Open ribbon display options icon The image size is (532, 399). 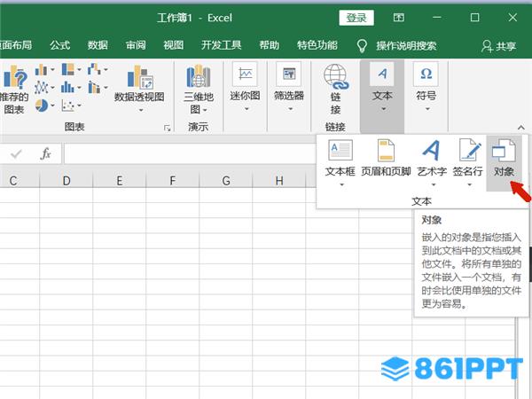tap(399, 18)
